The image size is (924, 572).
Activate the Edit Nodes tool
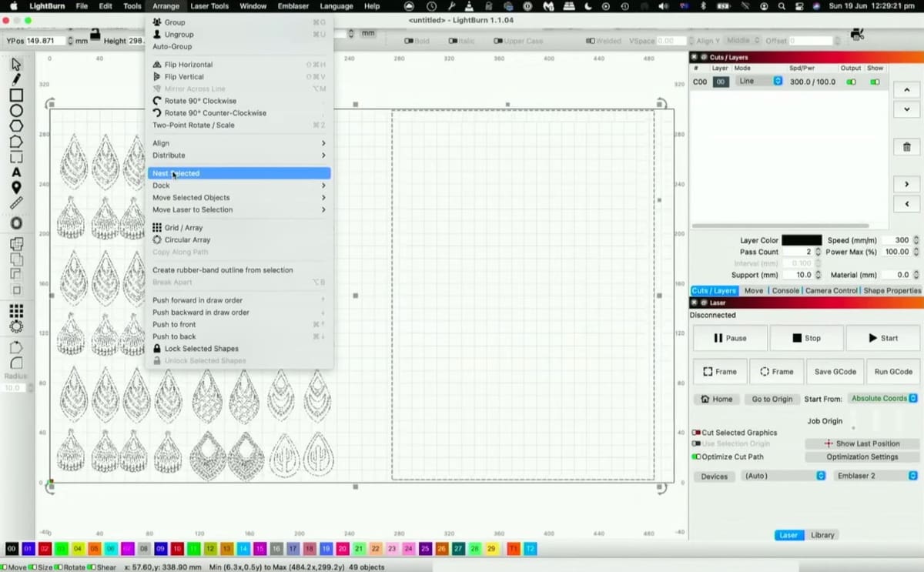[16, 142]
